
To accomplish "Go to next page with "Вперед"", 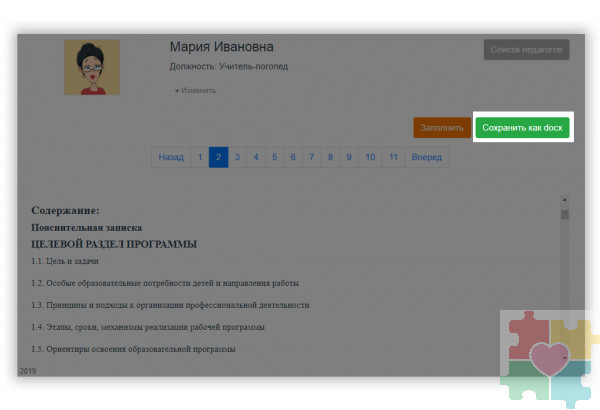I will tap(426, 157).
